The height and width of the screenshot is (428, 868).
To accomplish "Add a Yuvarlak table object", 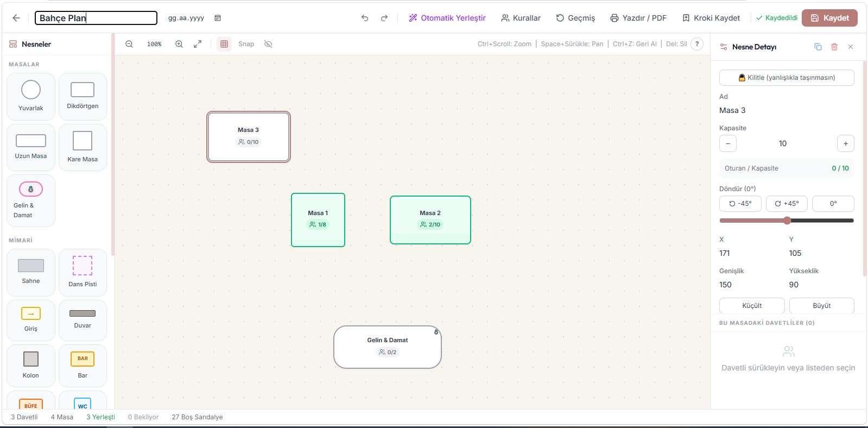I will click(x=31, y=96).
